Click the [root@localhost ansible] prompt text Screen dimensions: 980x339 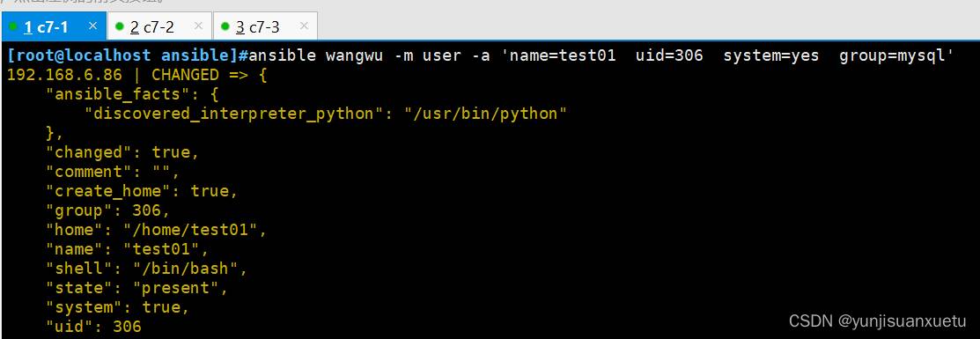click(x=122, y=55)
